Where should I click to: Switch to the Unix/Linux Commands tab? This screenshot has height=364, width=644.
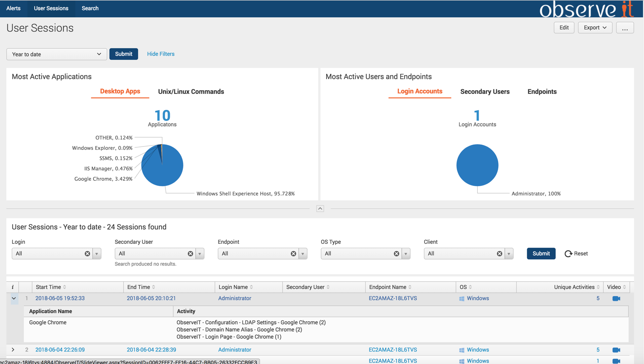pos(190,91)
